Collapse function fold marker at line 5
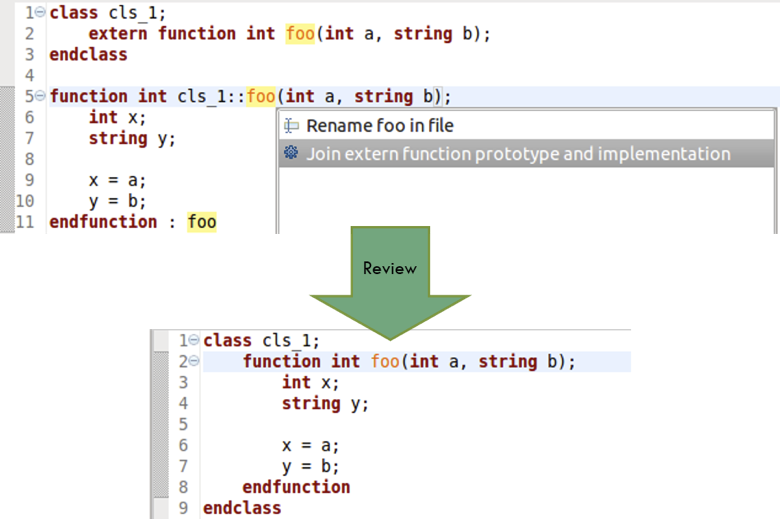 41,95
